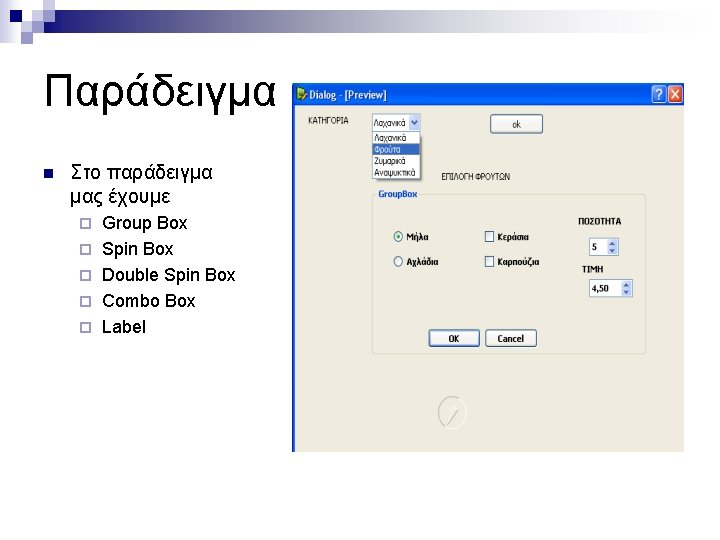The width and height of the screenshot is (720, 540).
Task: Click the ΠΟΣΟΤΗΤΑ label
Action: click(x=599, y=221)
